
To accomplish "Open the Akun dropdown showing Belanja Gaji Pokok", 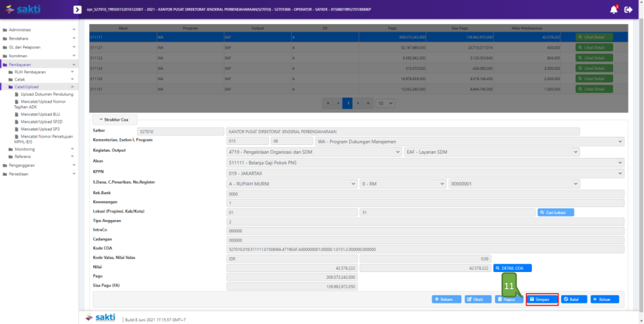I will 425,162.
